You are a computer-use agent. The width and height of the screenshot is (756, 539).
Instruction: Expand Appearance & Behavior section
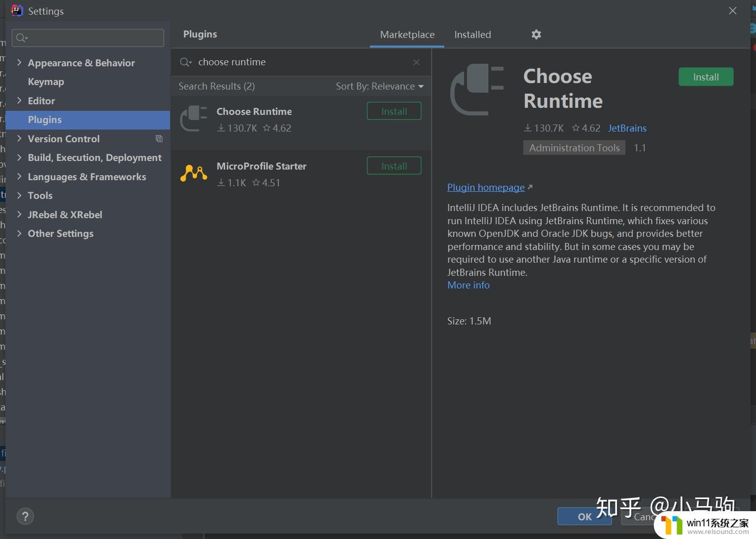(x=19, y=63)
